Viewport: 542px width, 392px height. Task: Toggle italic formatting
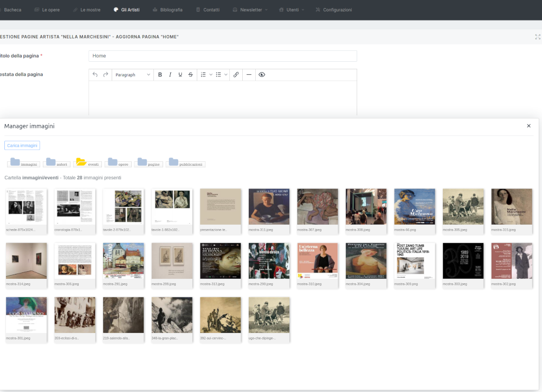[170, 75]
